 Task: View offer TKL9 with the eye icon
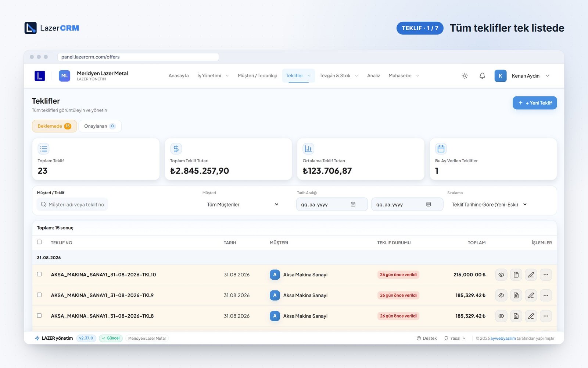[501, 296]
